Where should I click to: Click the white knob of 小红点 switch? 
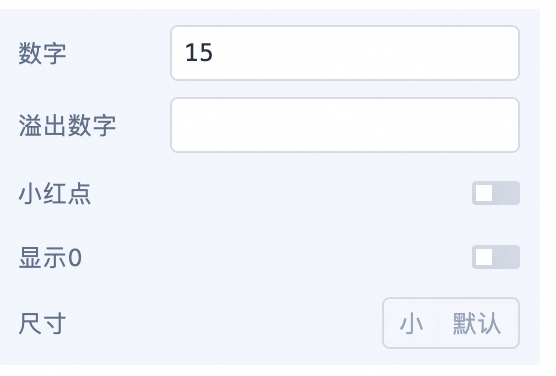(484, 193)
